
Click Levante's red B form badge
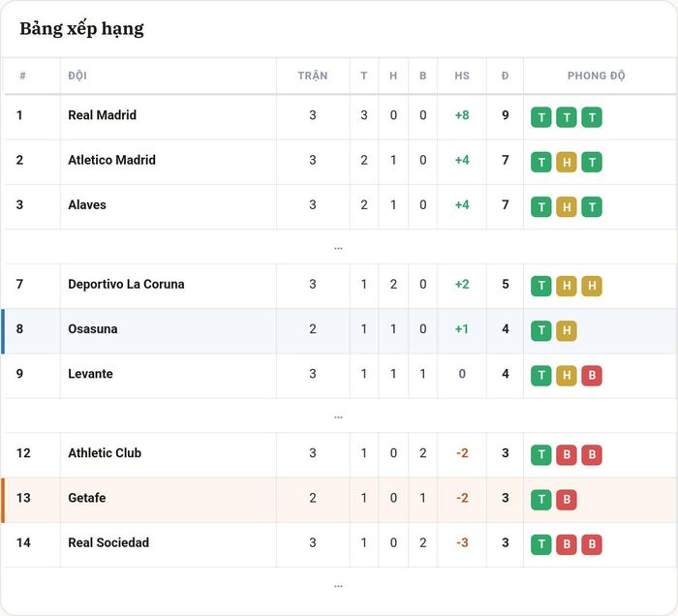(x=592, y=375)
